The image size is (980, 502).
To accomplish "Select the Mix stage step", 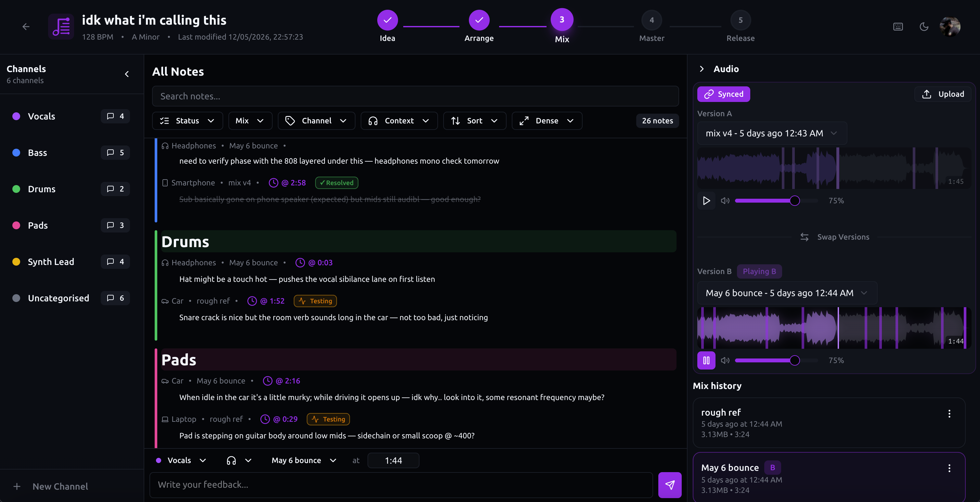I will [x=562, y=26].
